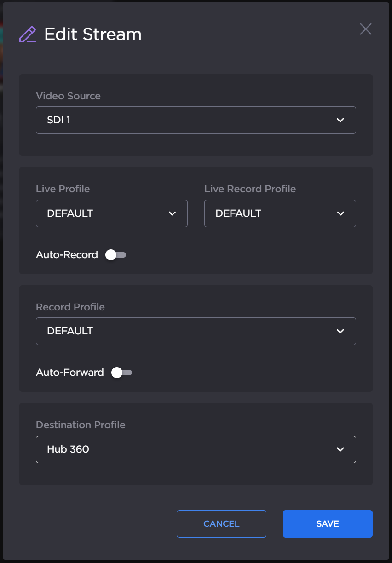The height and width of the screenshot is (563, 392).
Task: Enable the Auto-Record switch
Action: coord(115,254)
